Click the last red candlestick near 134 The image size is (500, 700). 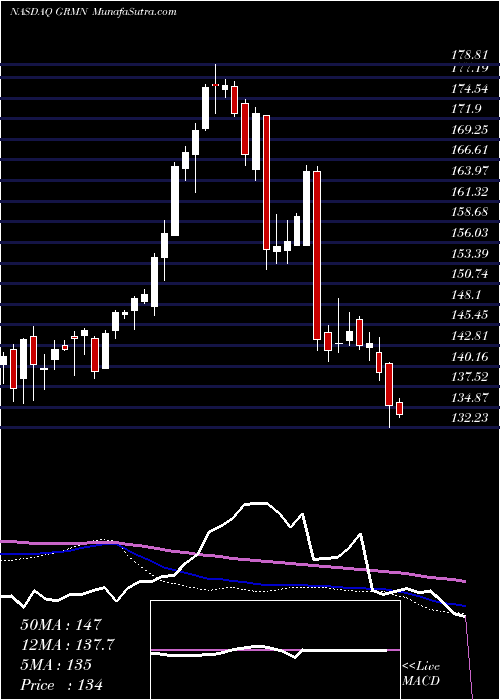pos(400,408)
